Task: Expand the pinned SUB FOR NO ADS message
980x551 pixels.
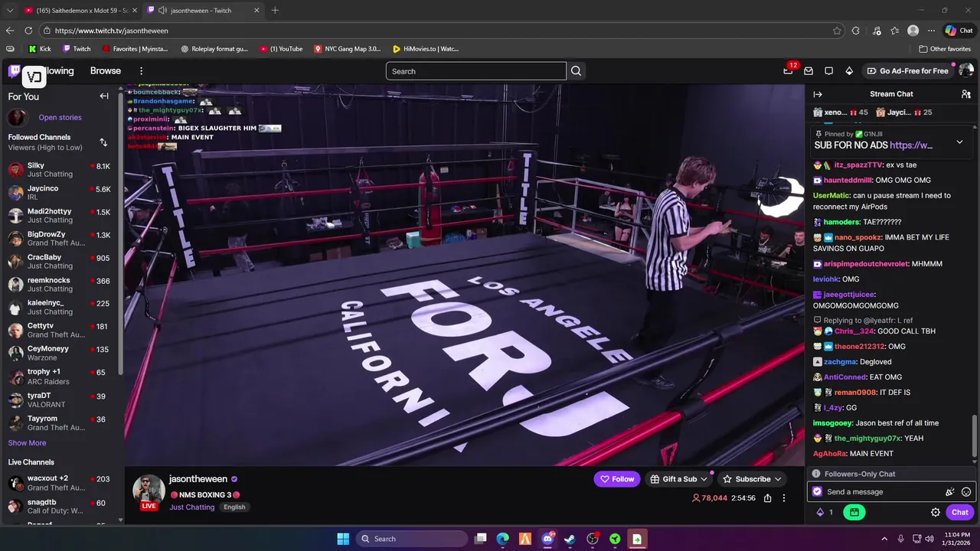Action: (959, 142)
